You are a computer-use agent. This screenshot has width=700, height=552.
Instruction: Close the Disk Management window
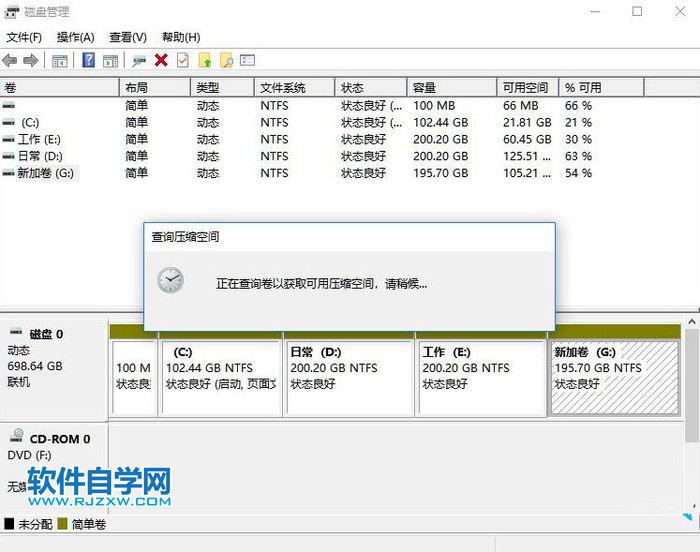(680, 12)
